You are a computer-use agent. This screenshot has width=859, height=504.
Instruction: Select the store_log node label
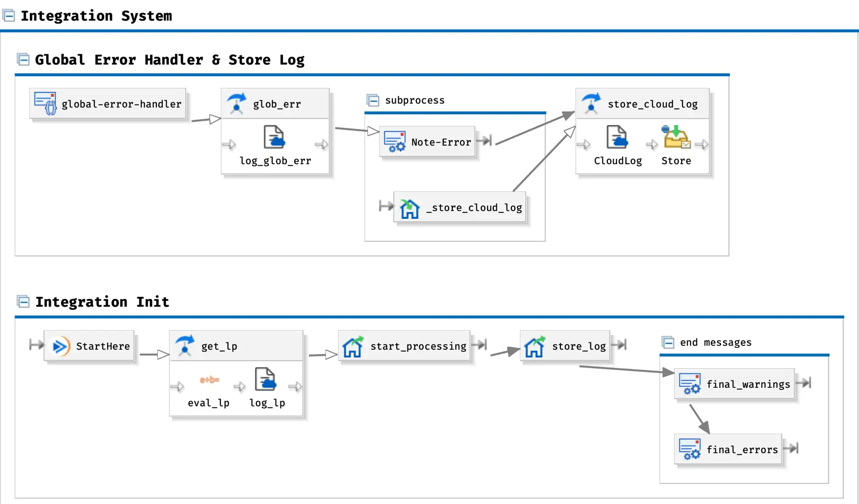(x=579, y=346)
